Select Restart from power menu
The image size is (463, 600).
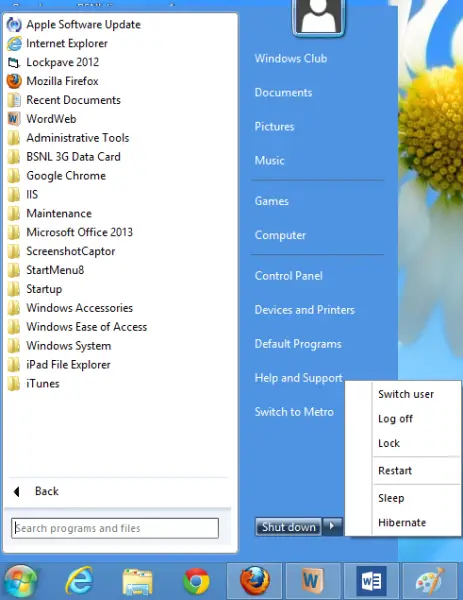[x=395, y=471]
